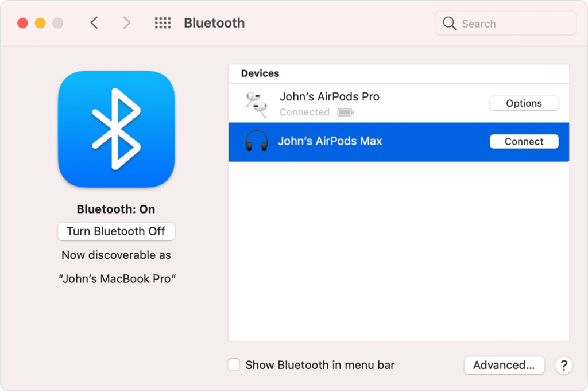
Task: Enable Show Bluetooth in menu bar checkbox
Action: point(234,365)
